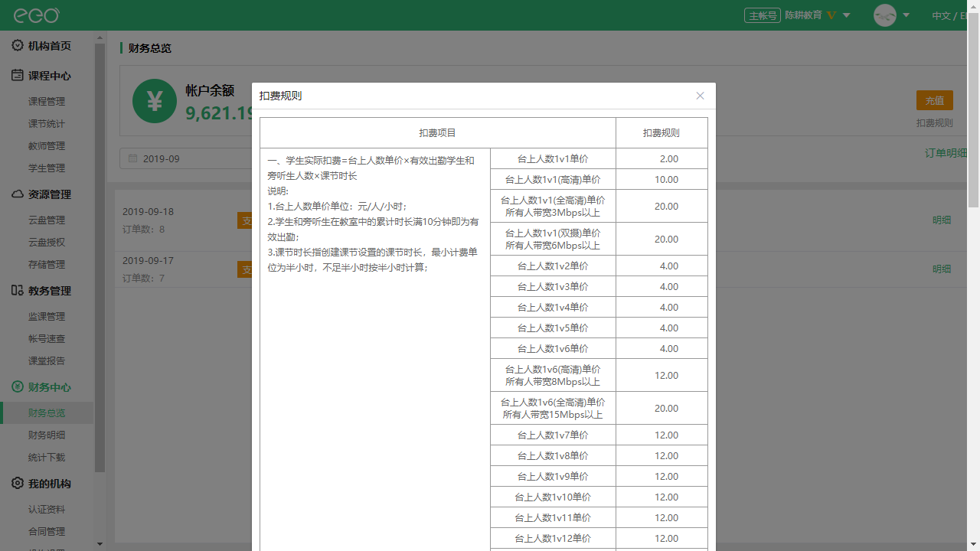Click the page vertical scrollbar thumb
This screenshot has height=551, width=980.
click(x=974, y=109)
